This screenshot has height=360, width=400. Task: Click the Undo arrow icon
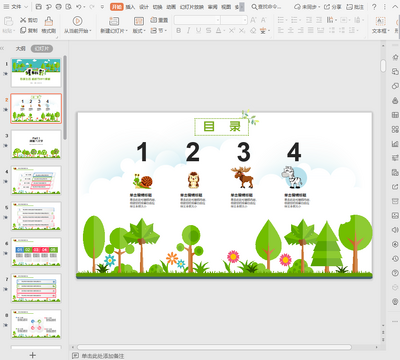(79, 7)
